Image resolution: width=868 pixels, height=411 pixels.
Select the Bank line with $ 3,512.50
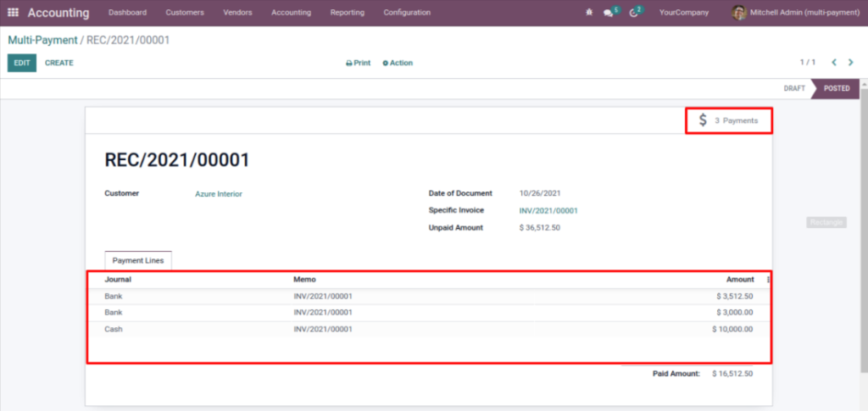429,297
